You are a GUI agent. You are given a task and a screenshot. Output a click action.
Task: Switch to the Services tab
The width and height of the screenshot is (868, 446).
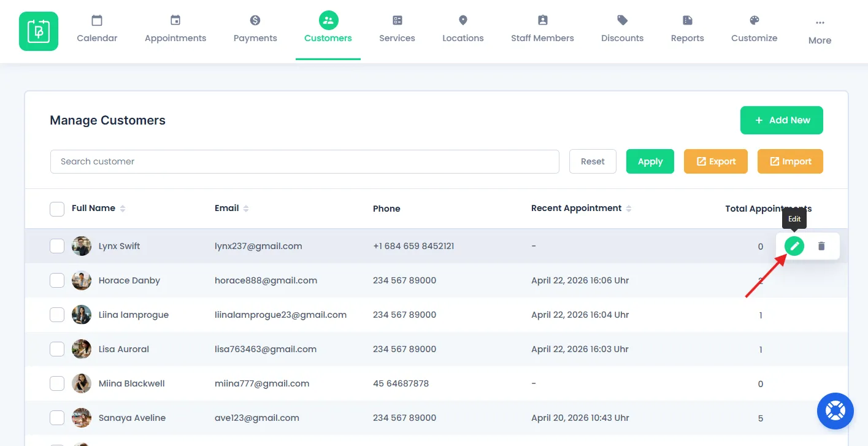[x=397, y=29]
